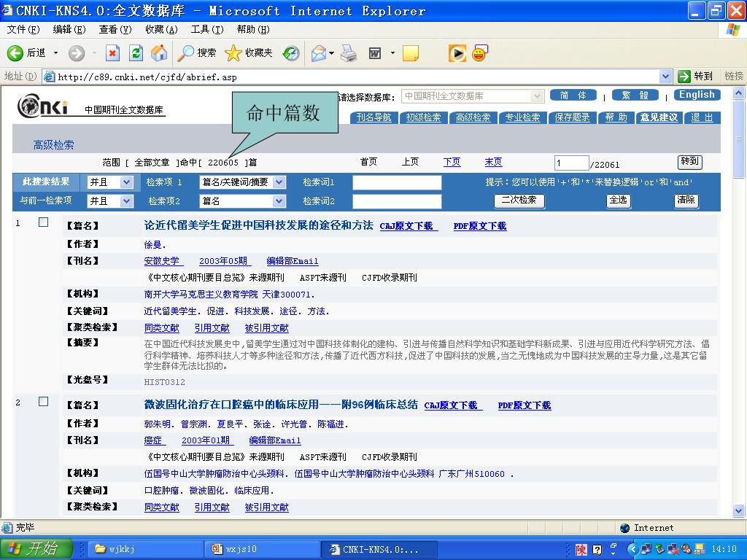
Task: Tick checkbox for result 2
Action: coord(43,402)
